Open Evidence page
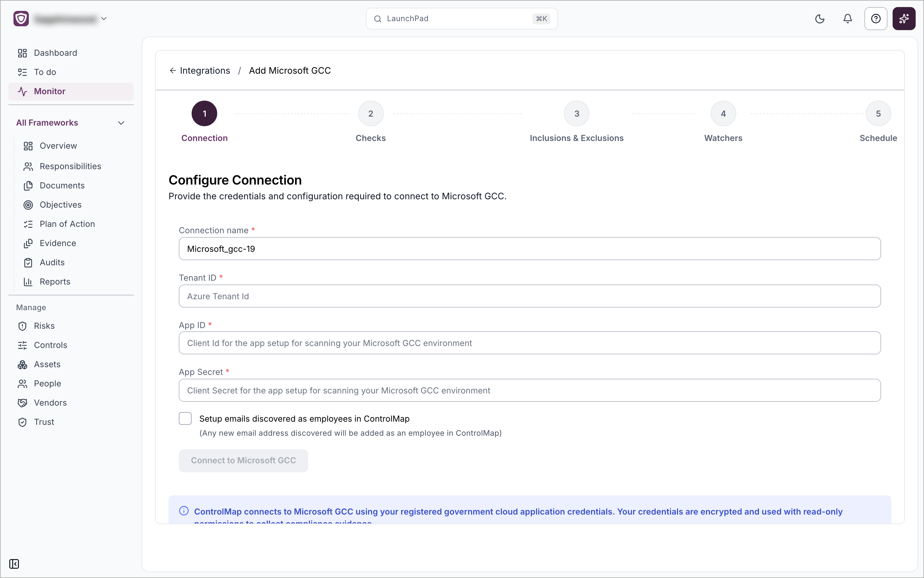The image size is (924, 578). [73, 243]
